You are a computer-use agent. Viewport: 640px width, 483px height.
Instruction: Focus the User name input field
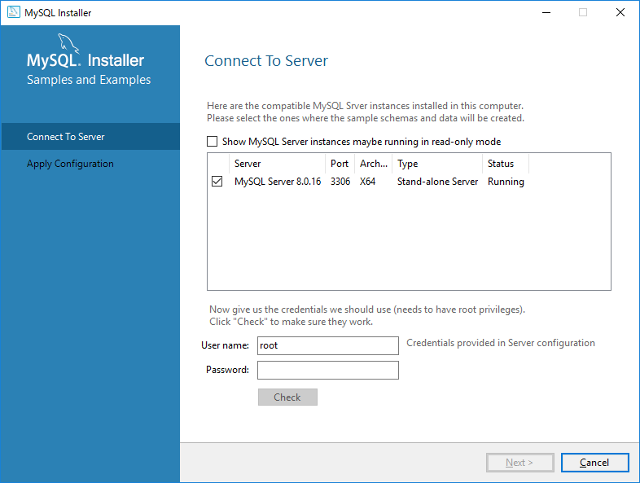point(327,345)
